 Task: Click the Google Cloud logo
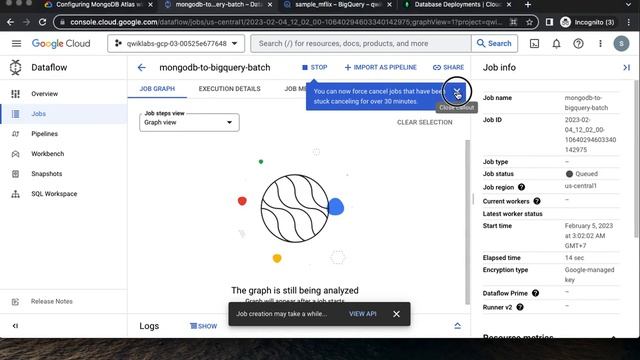(61, 43)
